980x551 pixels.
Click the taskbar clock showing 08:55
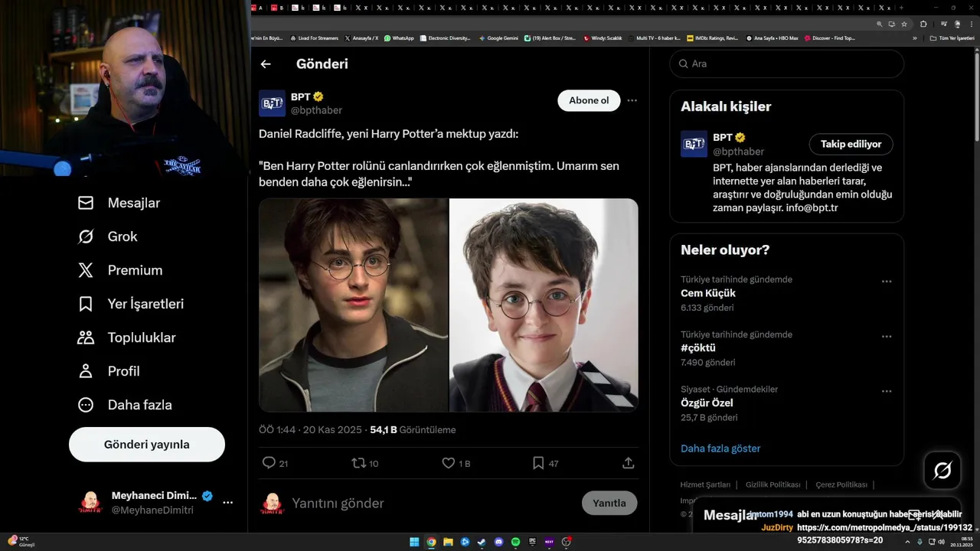[962, 542]
